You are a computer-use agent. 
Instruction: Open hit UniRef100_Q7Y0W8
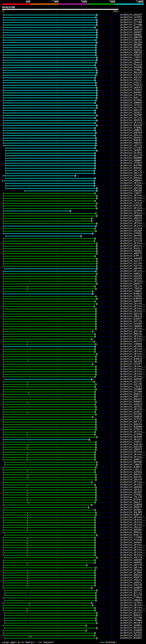(131, 25)
